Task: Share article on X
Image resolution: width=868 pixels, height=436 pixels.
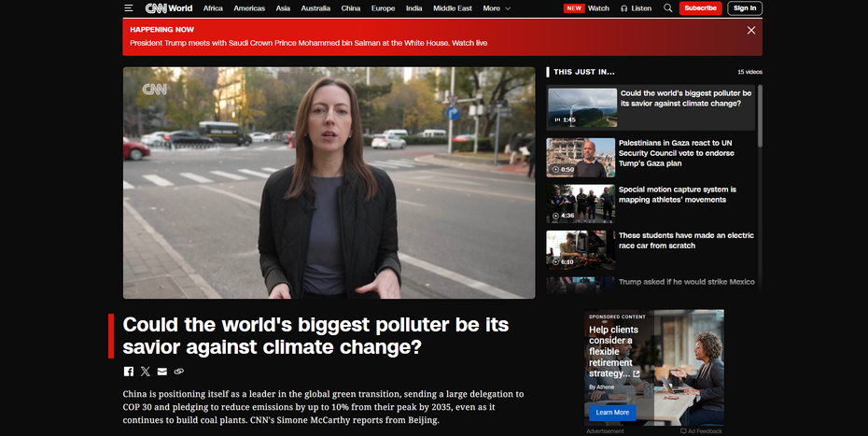Action: click(x=146, y=372)
